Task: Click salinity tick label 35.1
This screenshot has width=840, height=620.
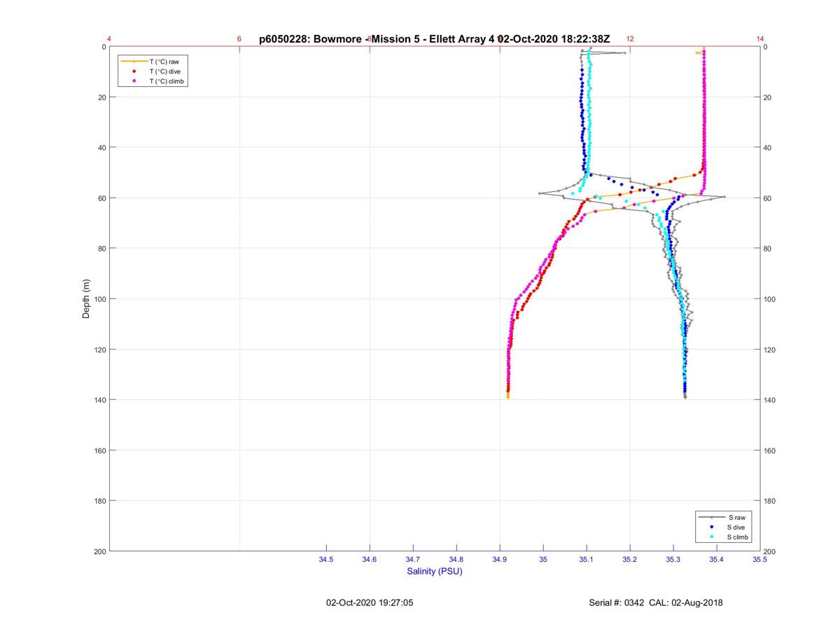Action: pos(587,560)
